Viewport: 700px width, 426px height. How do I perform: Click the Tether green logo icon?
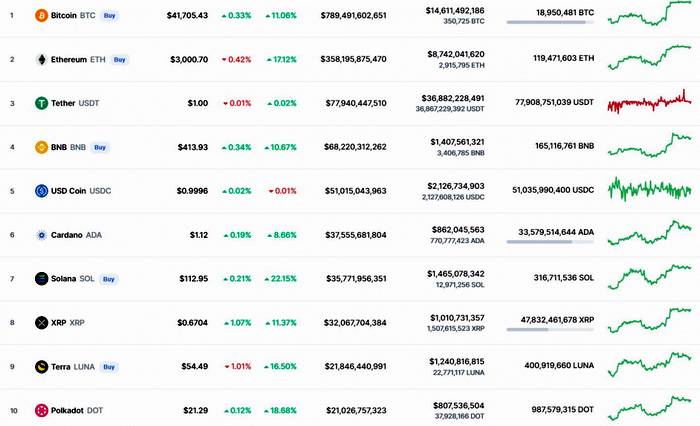pyautogui.click(x=41, y=103)
